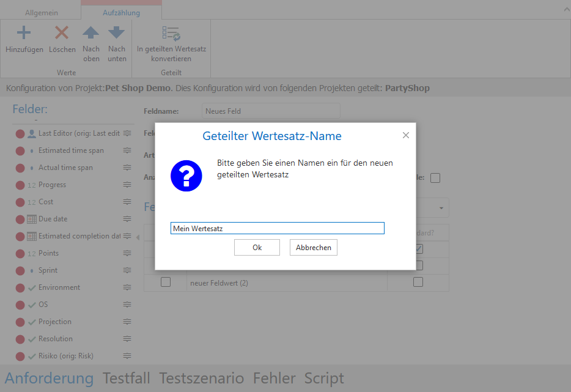
Task: Confirm the dialog with Ok
Action: coord(257,248)
